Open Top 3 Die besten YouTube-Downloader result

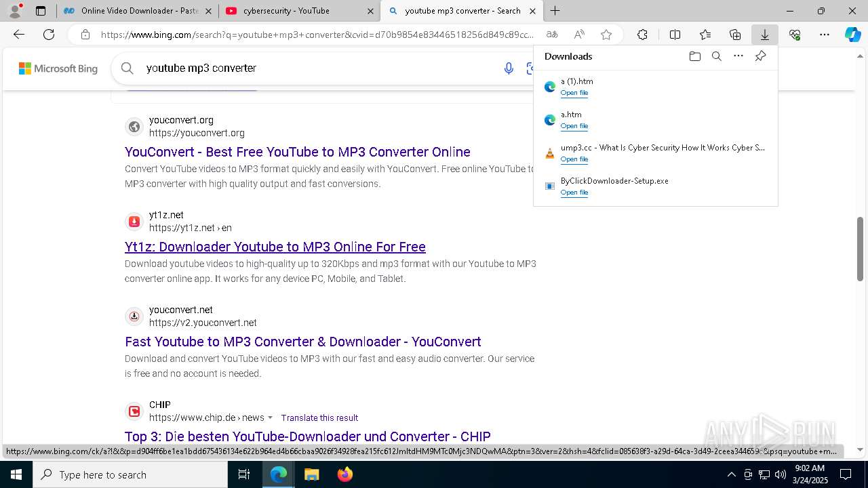(308, 436)
